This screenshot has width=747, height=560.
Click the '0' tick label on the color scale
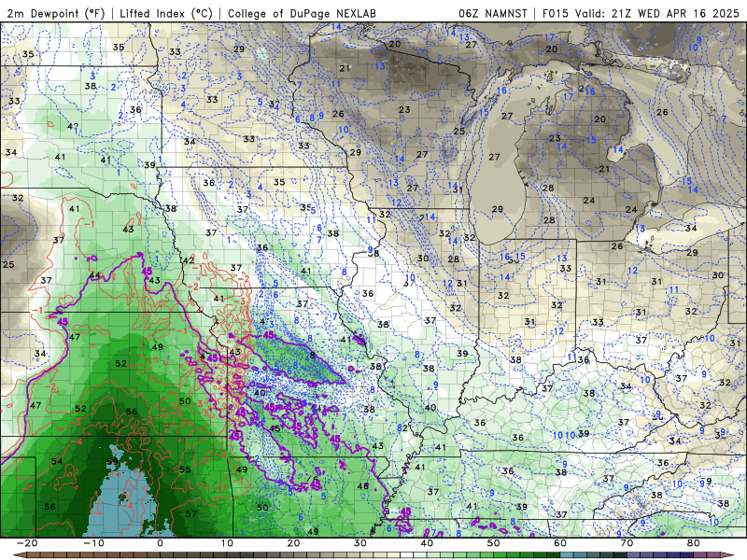coord(160,543)
